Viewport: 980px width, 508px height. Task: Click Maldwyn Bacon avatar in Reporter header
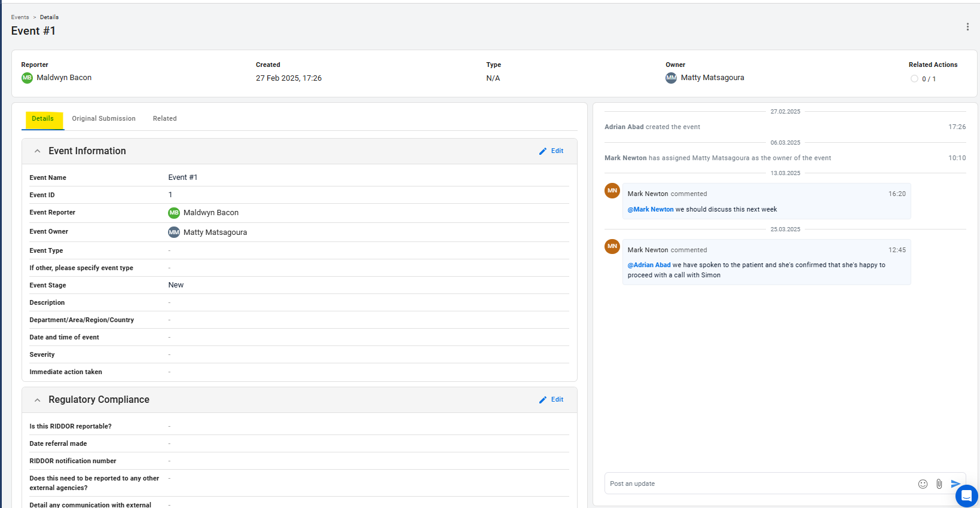[x=27, y=78]
